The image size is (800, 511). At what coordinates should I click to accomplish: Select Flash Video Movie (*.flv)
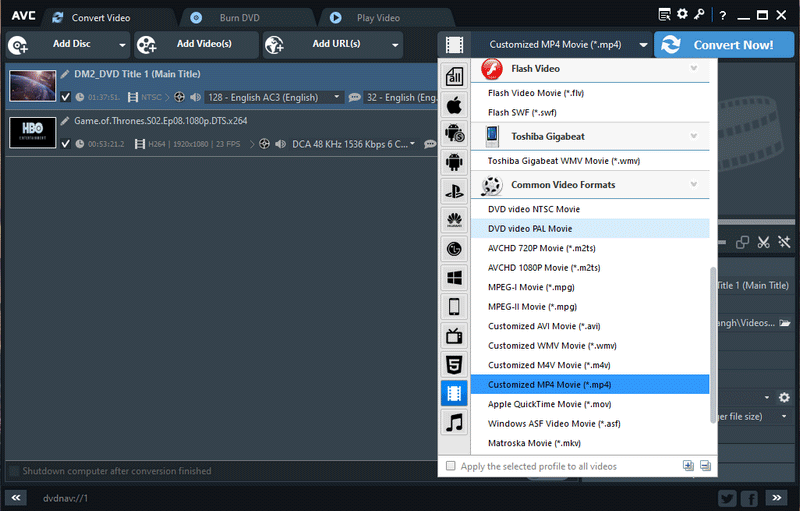pyautogui.click(x=590, y=93)
